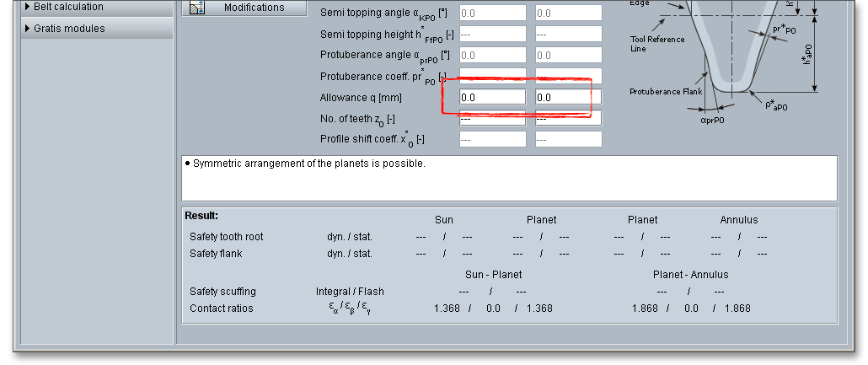Click the symmetric arrangement message box
This screenshot has width=868, height=365.
(x=509, y=177)
